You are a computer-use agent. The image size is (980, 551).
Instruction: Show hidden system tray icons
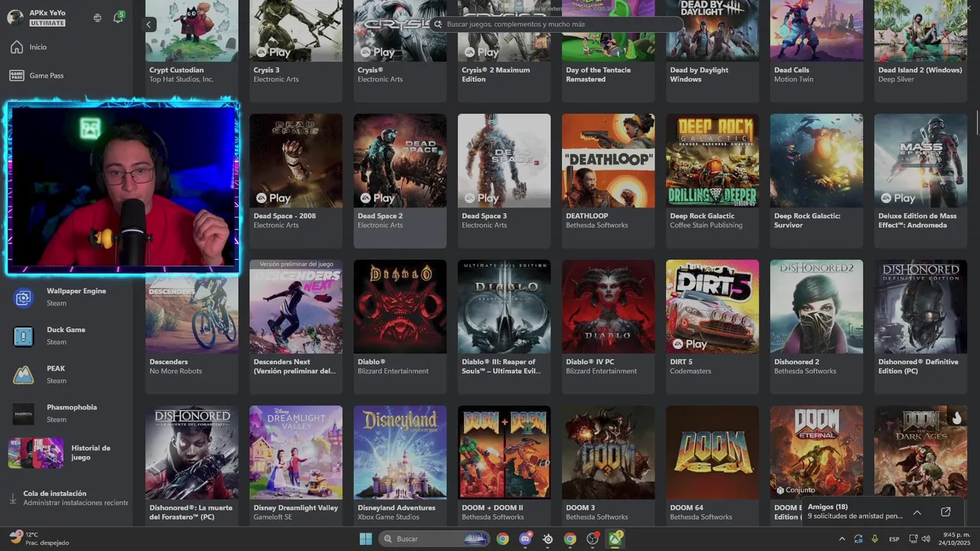843,539
